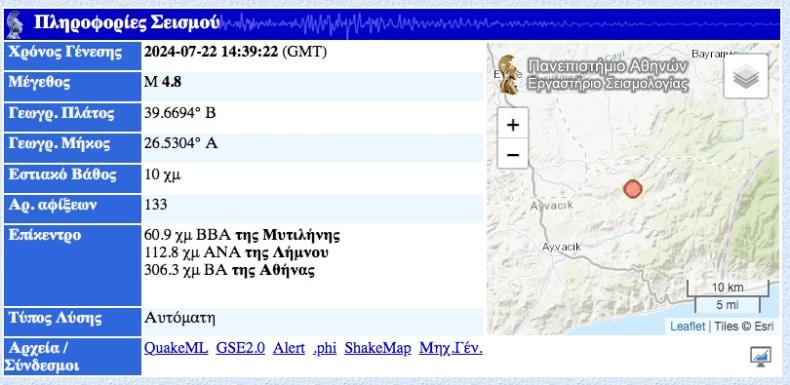Click the Μέγεθος row header
The image size is (790, 385).
(73, 86)
